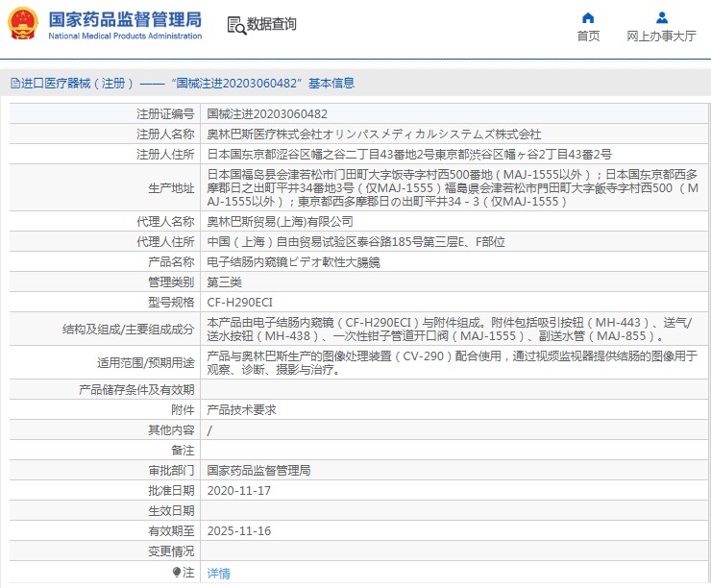Click the 注册人住所 address value
Viewport: 711px width, 588px height.
tap(409, 155)
